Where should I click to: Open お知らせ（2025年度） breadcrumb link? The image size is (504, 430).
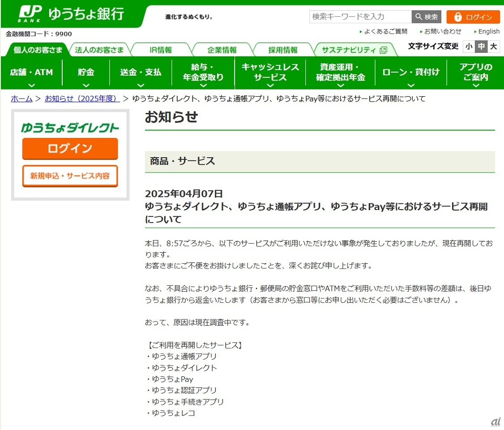[x=82, y=99]
